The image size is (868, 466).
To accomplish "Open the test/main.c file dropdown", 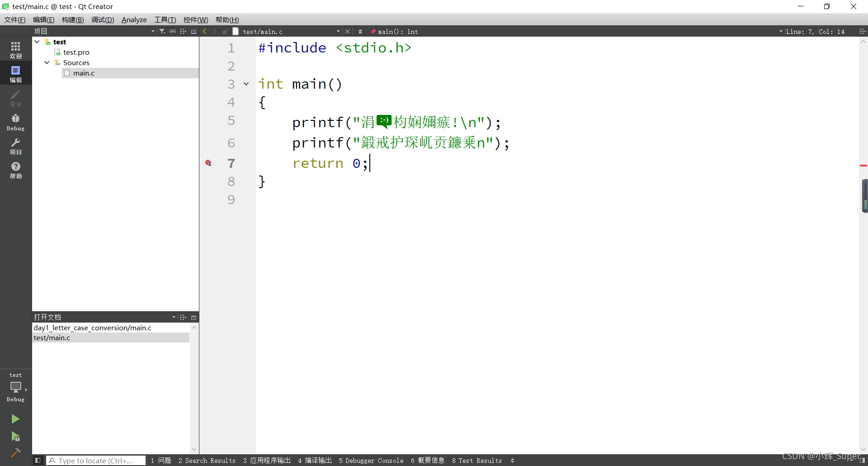I will point(338,31).
